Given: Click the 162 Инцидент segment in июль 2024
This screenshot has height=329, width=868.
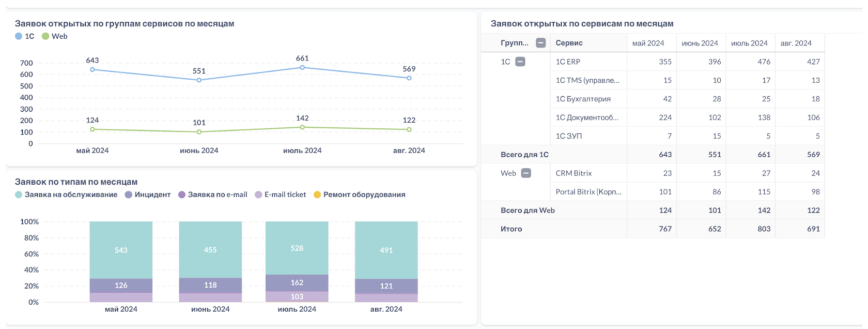Looking at the screenshot, I should (x=297, y=282).
